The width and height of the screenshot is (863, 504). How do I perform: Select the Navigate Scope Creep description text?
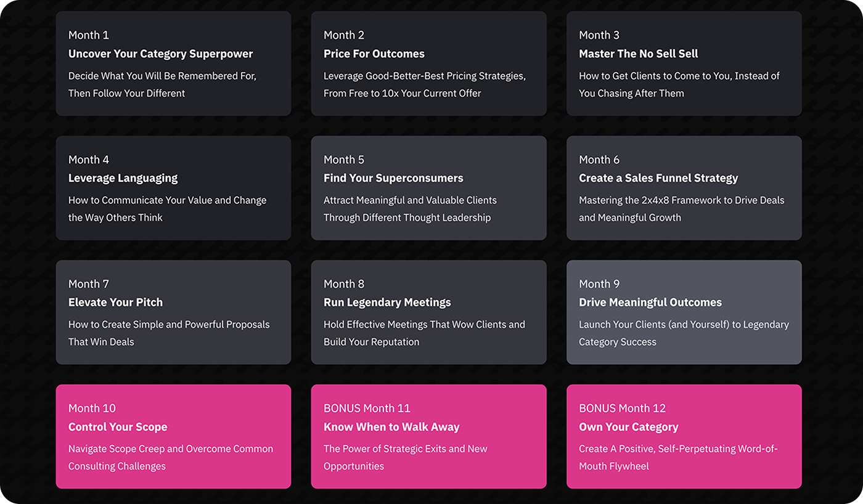click(171, 458)
